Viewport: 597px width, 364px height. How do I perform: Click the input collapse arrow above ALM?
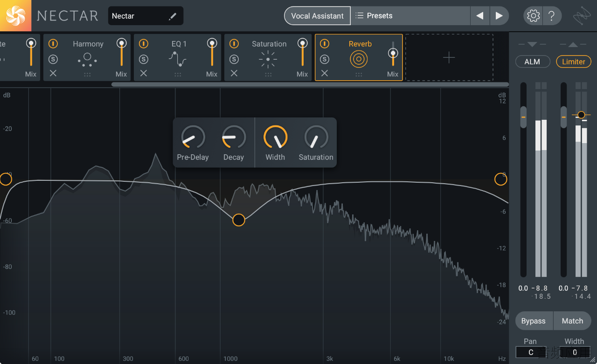(x=532, y=45)
